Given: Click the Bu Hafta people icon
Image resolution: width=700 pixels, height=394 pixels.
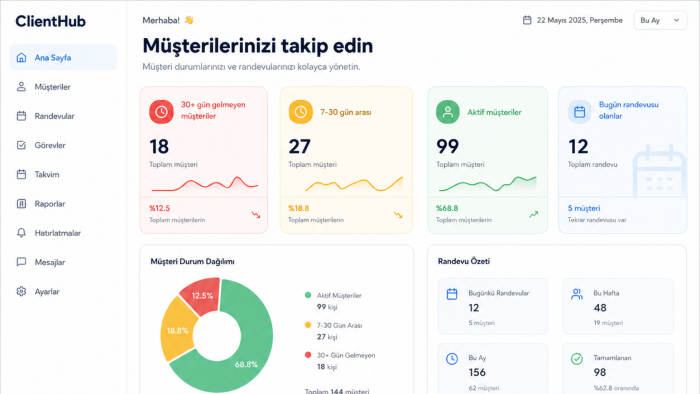Looking at the screenshot, I should tap(577, 294).
